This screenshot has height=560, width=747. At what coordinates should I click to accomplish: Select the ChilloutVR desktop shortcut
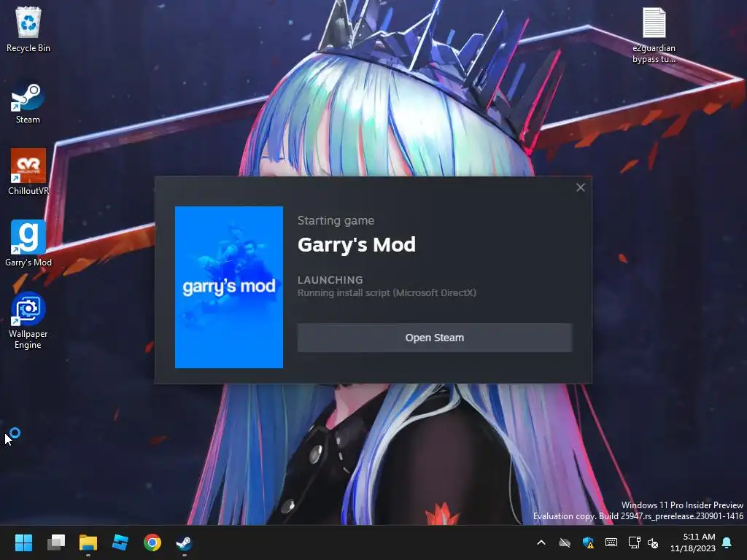[28, 172]
